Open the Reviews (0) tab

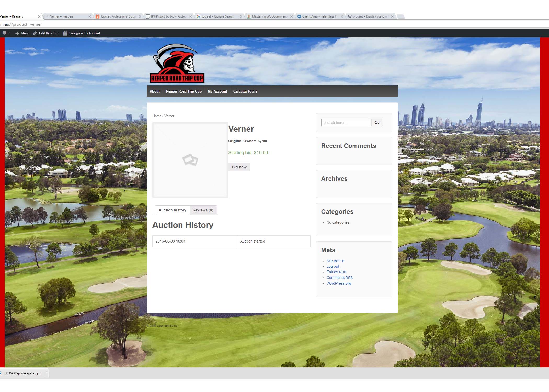[x=203, y=210]
